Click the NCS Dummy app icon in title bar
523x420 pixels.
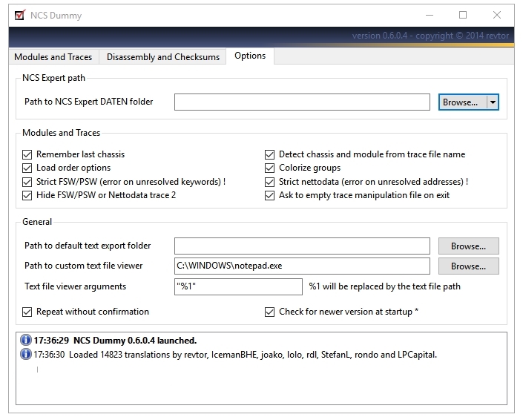(x=20, y=15)
